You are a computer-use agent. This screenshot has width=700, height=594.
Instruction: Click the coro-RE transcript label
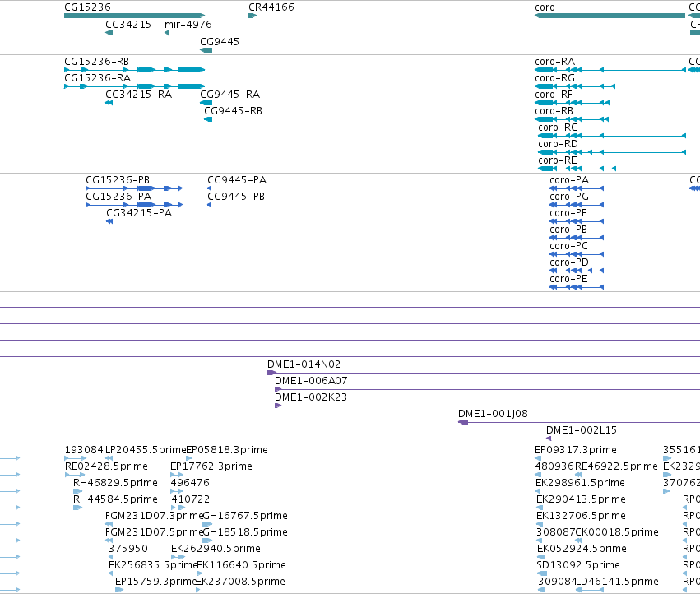(x=557, y=160)
